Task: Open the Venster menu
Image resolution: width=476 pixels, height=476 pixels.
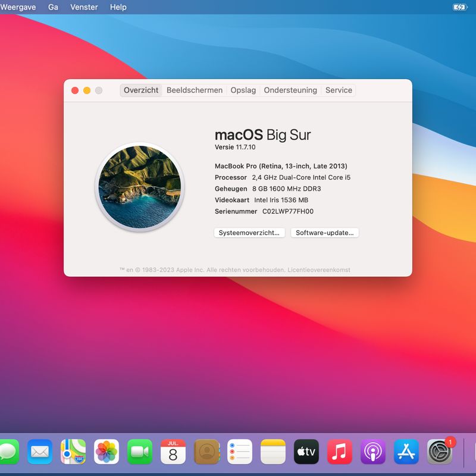Action: 84,7
